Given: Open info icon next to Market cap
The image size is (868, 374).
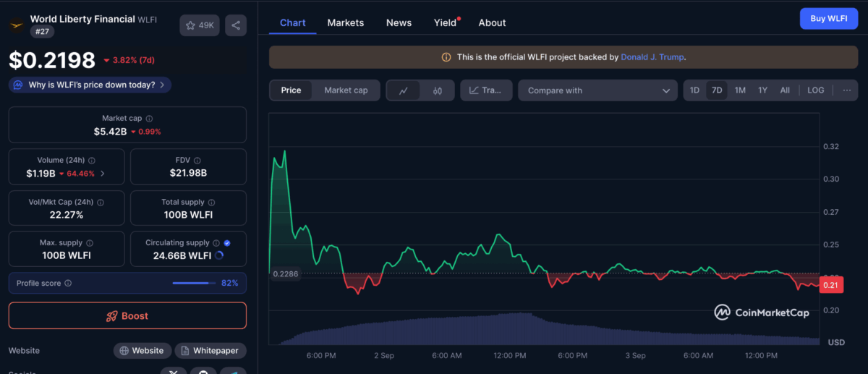Looking at the screenshot, I should [x=149, y=118].
